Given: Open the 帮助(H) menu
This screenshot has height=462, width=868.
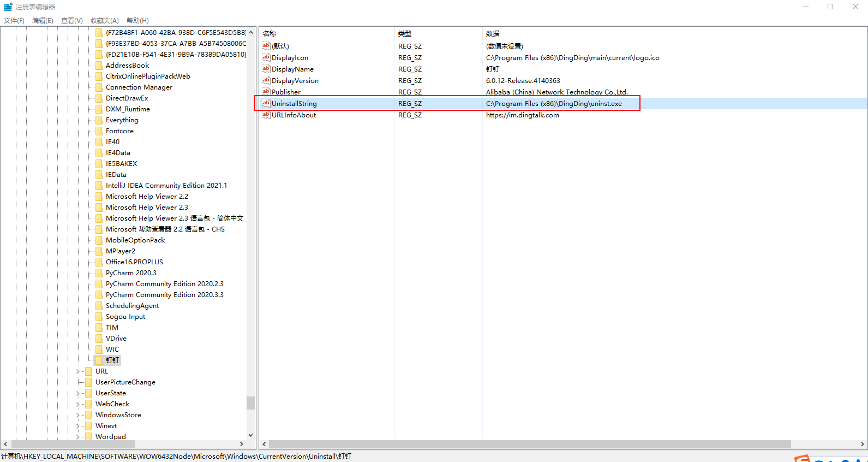Looking at the screenshot, I should tap(137, 21).
